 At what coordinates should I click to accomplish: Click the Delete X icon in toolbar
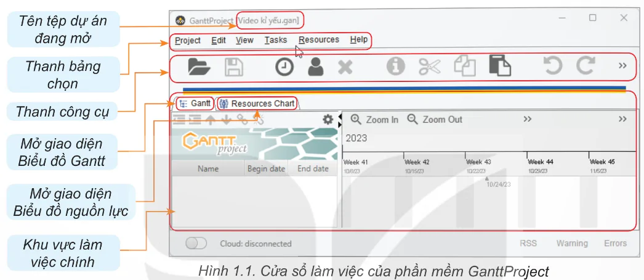coord(345,67)
